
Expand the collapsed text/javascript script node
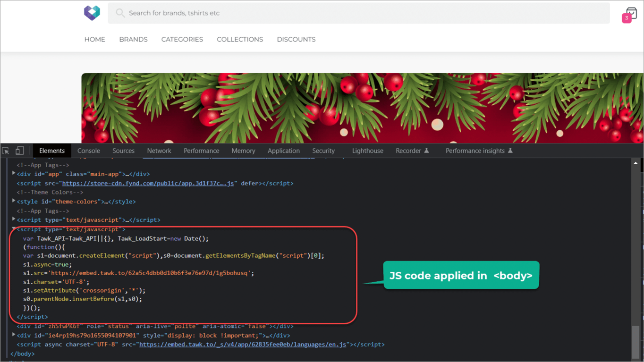(14, 219)
